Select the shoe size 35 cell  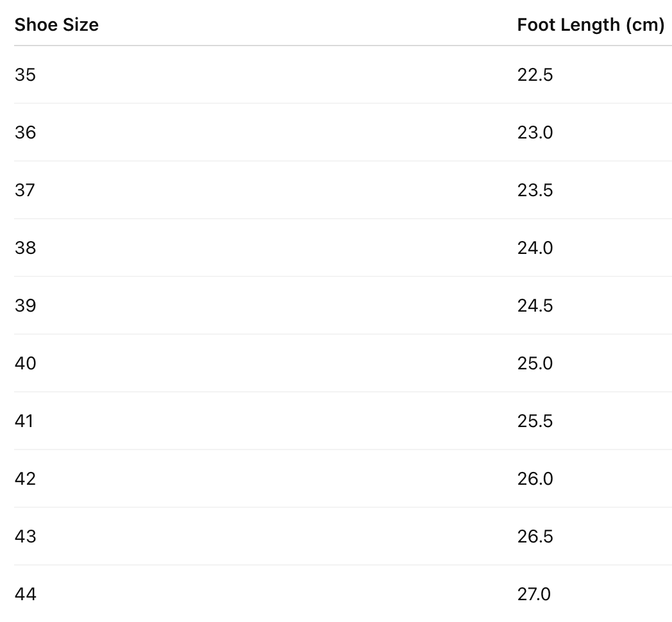click(26, 75)
